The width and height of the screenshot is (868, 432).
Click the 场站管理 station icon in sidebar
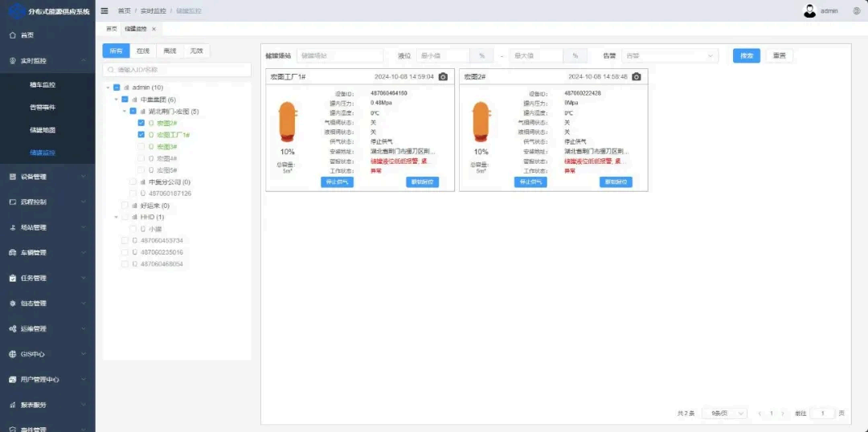point(13,227)
